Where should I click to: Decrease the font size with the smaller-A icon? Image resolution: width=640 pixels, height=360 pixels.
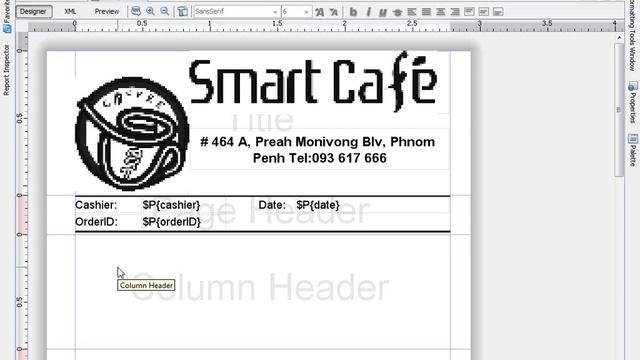pyautogui.click(x=334, y=12)
